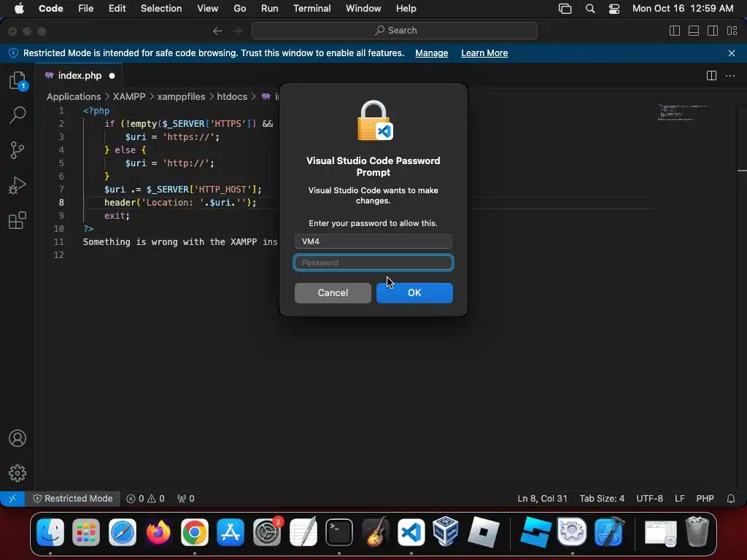The height and width of the screenshot is (560, 747).
Task: Open the editor More Actions ellipsis
Action: click(x=729, y=76)
